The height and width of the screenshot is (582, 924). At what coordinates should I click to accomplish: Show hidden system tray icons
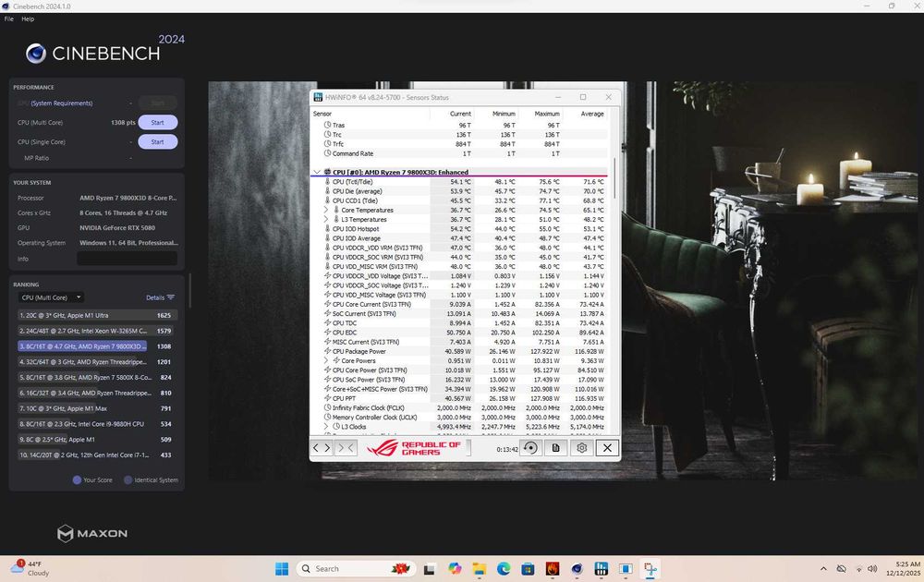(x=823, y=568)
